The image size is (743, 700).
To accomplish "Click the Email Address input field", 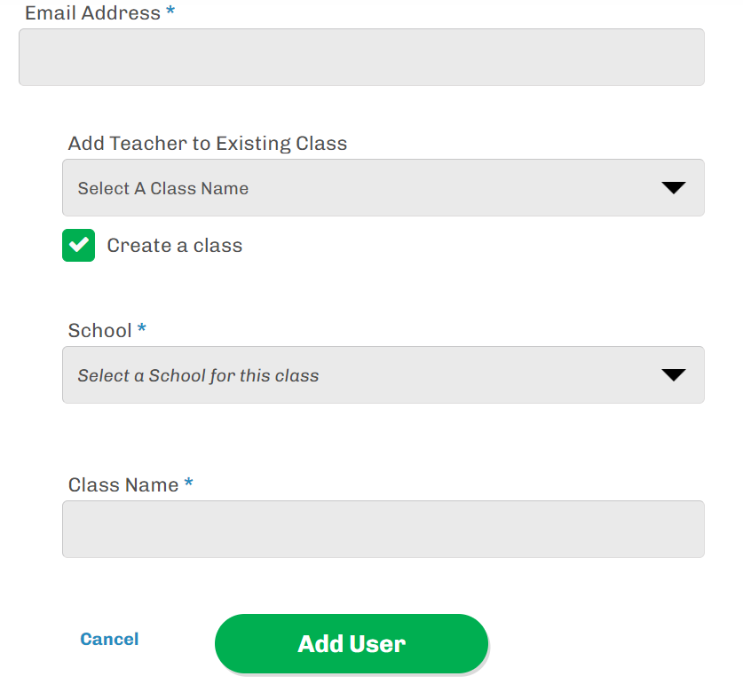I will tap(361, 57).
